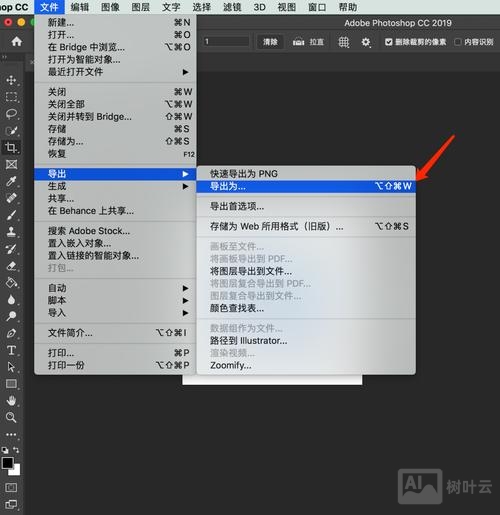Open the crop overlay grid options

344,42
